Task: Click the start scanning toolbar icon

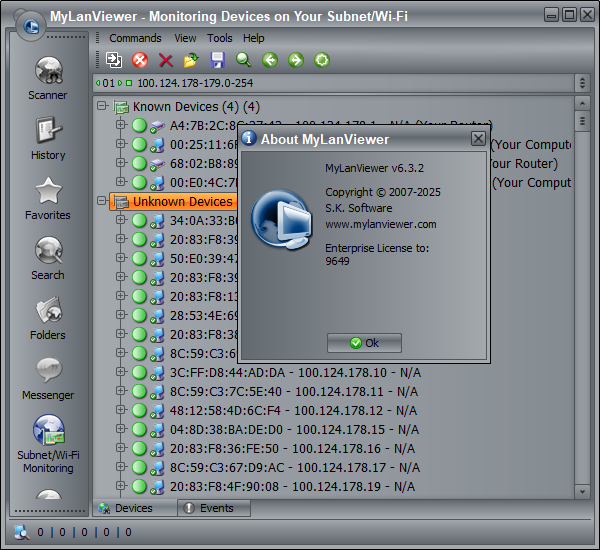Action: [x=114, y=60]
